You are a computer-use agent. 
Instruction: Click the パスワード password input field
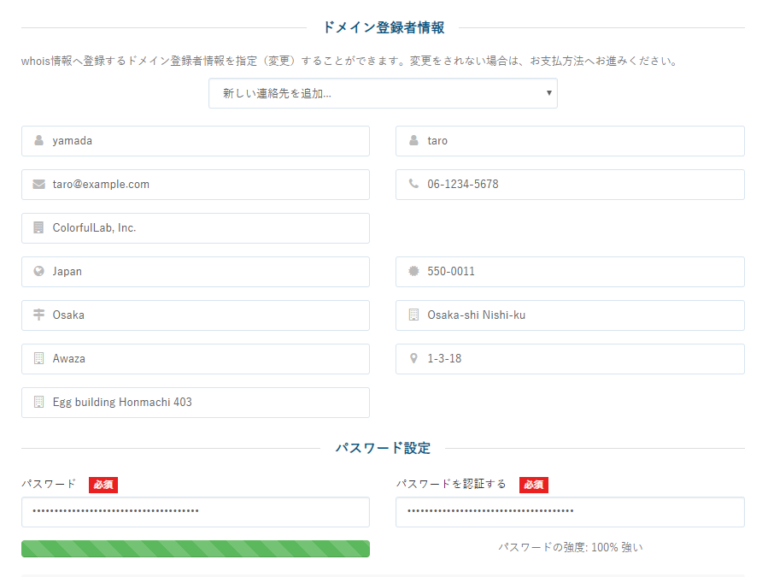[x=195, y=512]
